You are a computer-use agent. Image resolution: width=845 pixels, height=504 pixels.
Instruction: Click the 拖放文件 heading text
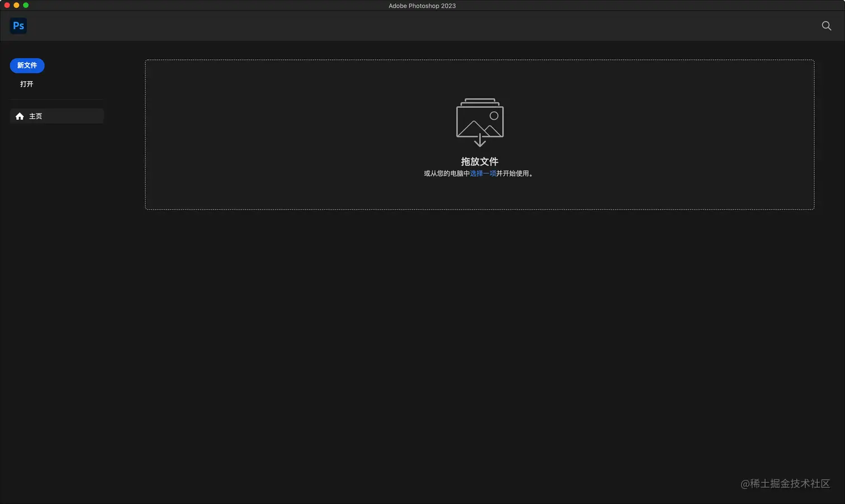(x=480, y=161)
